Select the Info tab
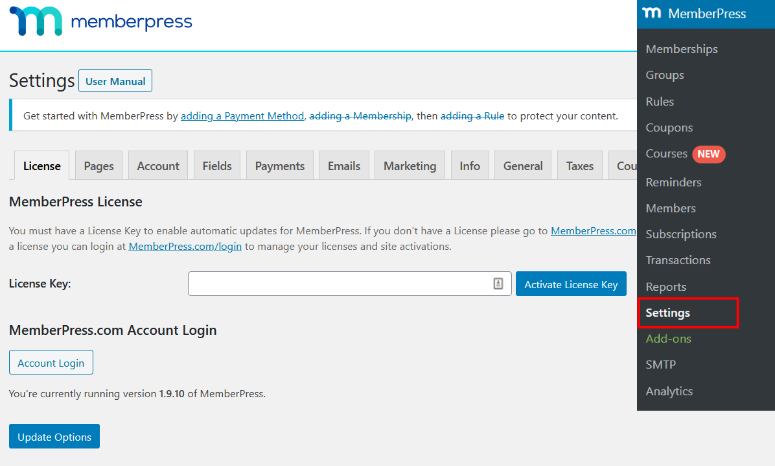 (x=470, y=166)
